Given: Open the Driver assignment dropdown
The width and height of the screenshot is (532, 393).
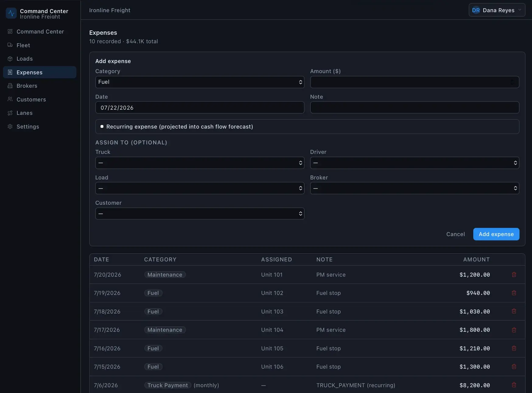Looking at the screenshot, I should (x=415, y=163).
